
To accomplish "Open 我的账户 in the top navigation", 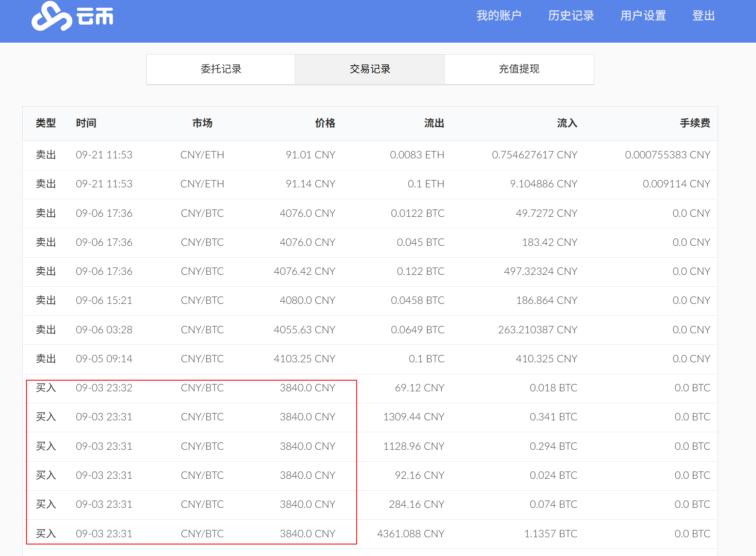I will coord(499,16).
